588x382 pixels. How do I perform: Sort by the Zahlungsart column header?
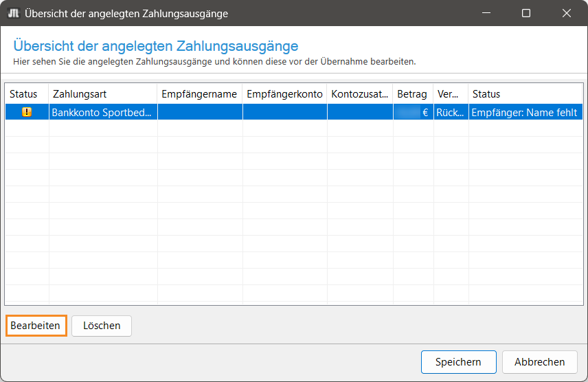click(103, 94)
